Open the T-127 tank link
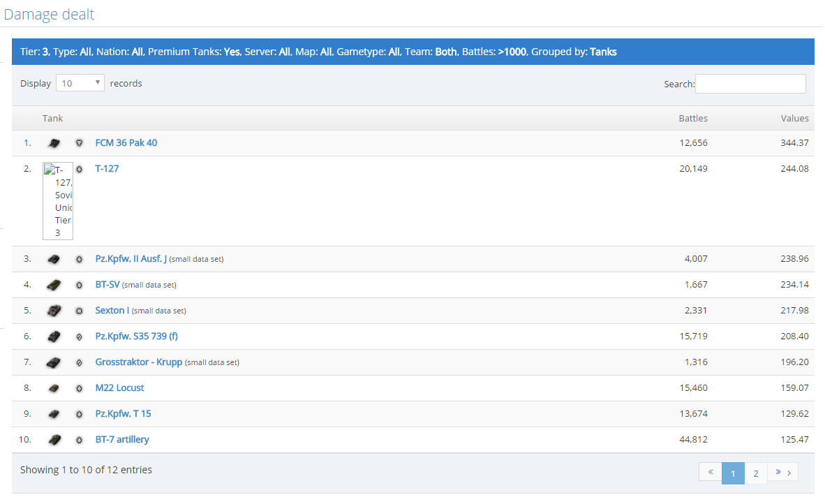Image resolution: width=825 pixels, height=504 pixels. point(107,168)
